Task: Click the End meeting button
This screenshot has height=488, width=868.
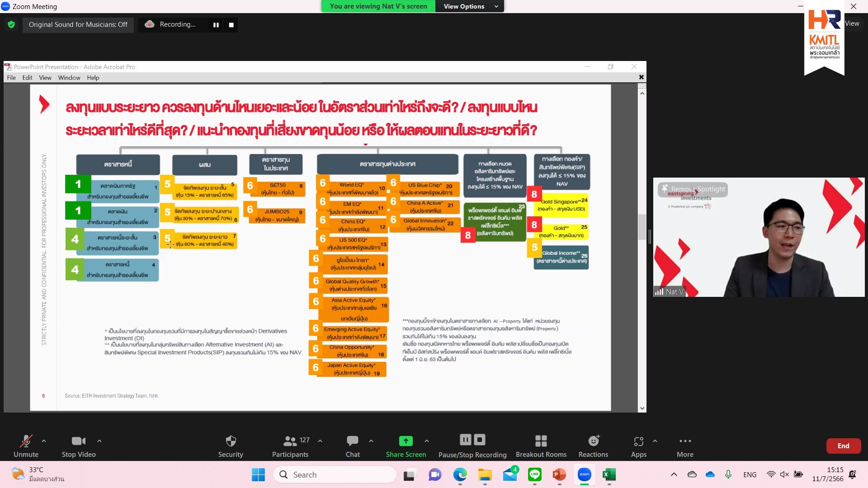Action: pyautogui.click(x=843, y=446)
